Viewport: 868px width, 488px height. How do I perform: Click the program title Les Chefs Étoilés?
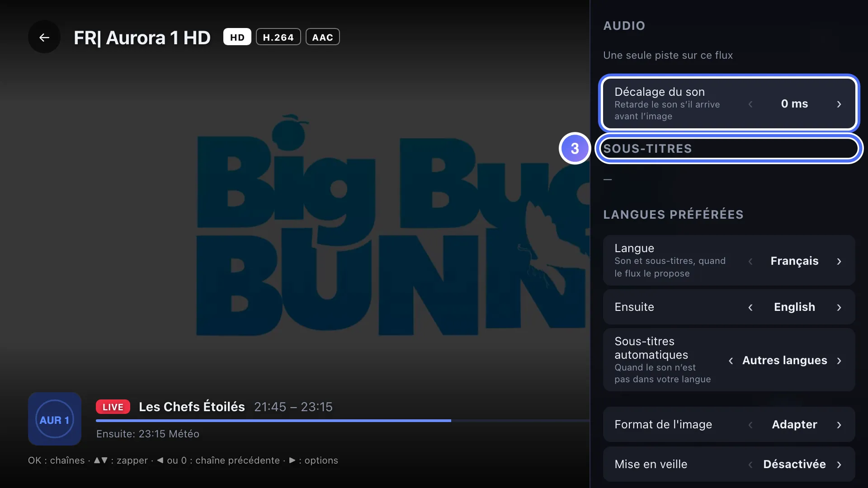192,407
